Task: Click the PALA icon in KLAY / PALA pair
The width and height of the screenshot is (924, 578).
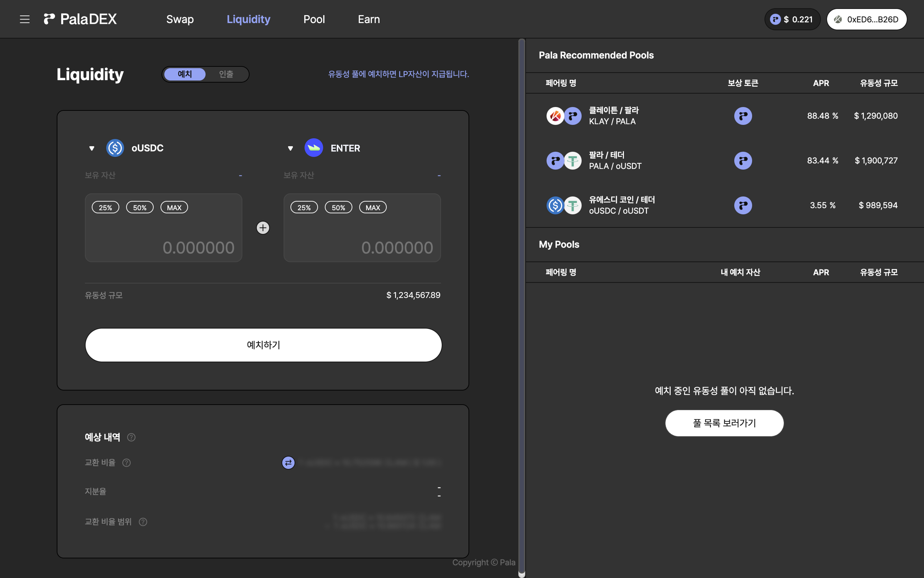Action: point(573,116)
